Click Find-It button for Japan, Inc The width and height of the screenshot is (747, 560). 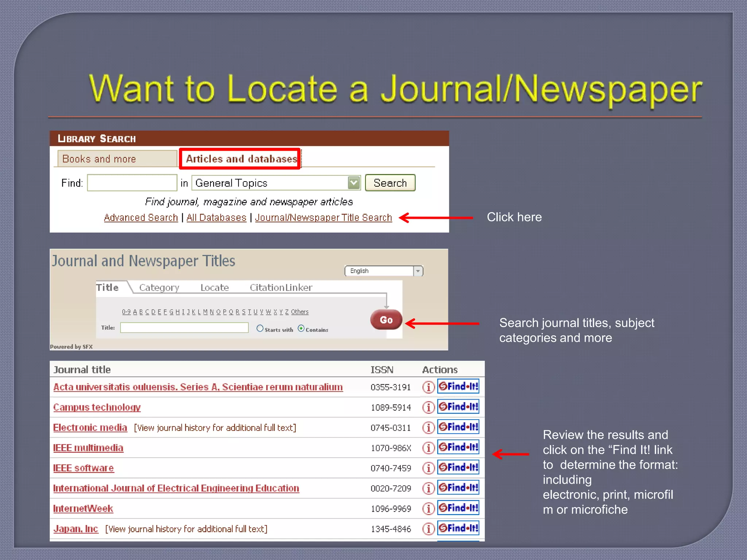click(x=458, y=528)
